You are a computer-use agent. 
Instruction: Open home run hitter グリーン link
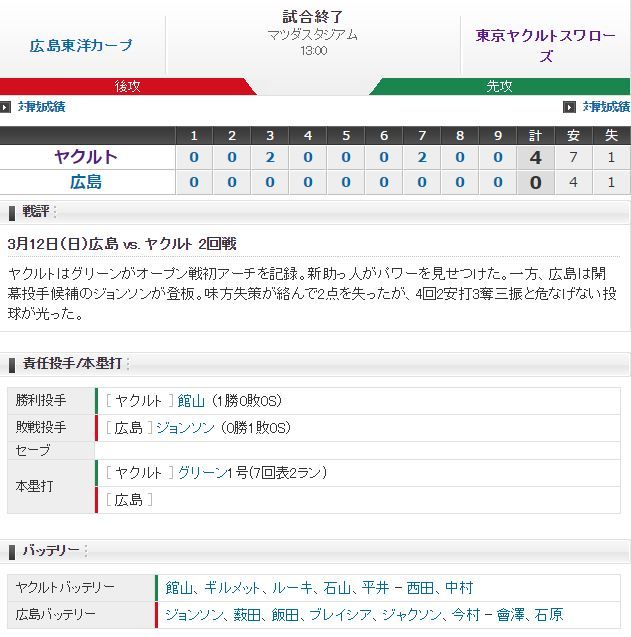(202, 473)
